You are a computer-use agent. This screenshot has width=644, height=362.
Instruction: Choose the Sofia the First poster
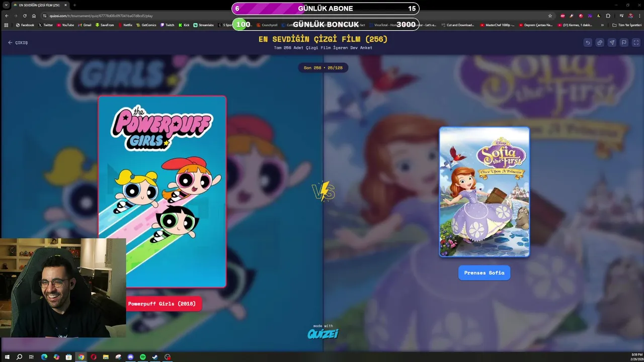[x=485, y=192]
